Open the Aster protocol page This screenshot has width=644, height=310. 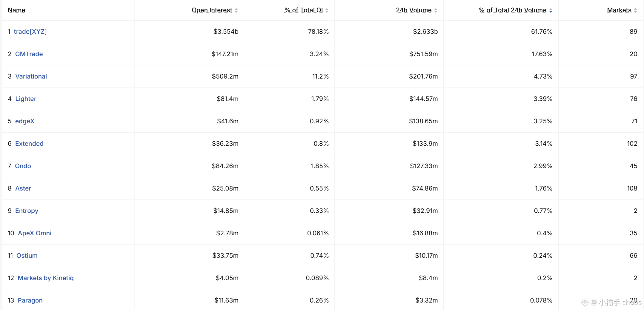coord(23,188)
